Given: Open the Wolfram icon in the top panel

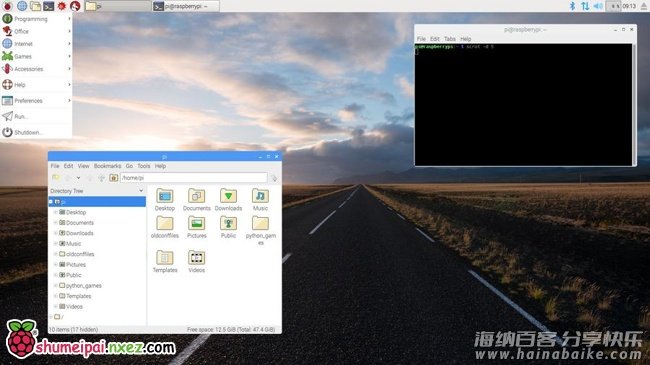Looking at the screenshot, I should (75, 6).
